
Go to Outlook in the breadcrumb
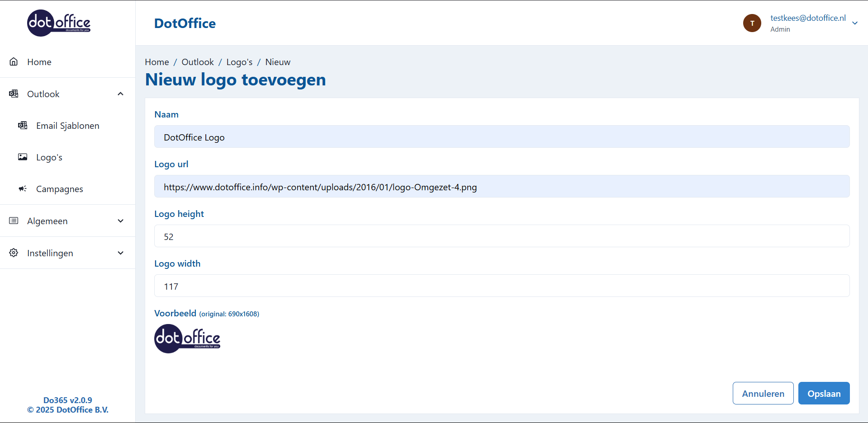coord(197,62)
